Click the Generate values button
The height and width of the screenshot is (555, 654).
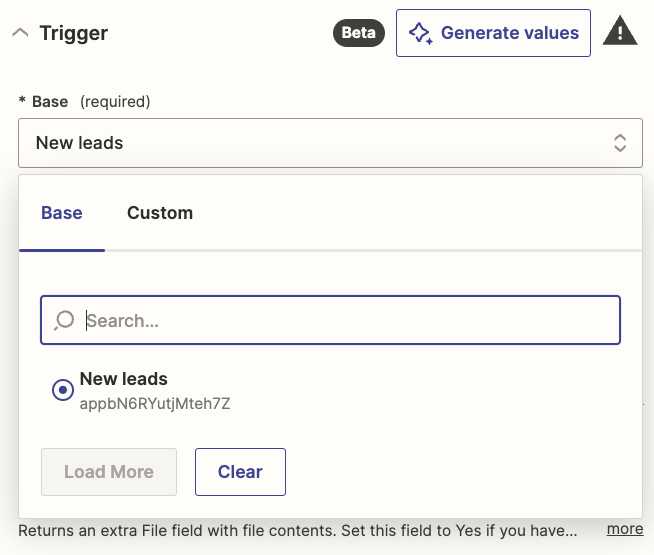493,33
